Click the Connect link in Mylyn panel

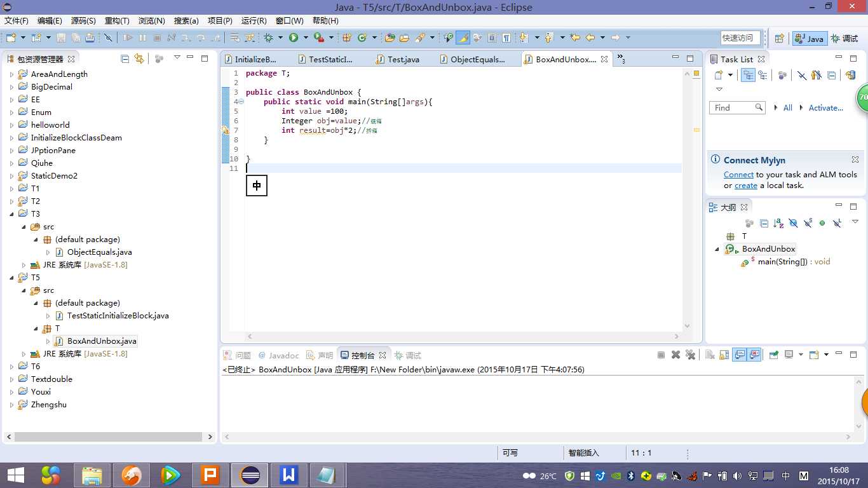coord(738,175)
